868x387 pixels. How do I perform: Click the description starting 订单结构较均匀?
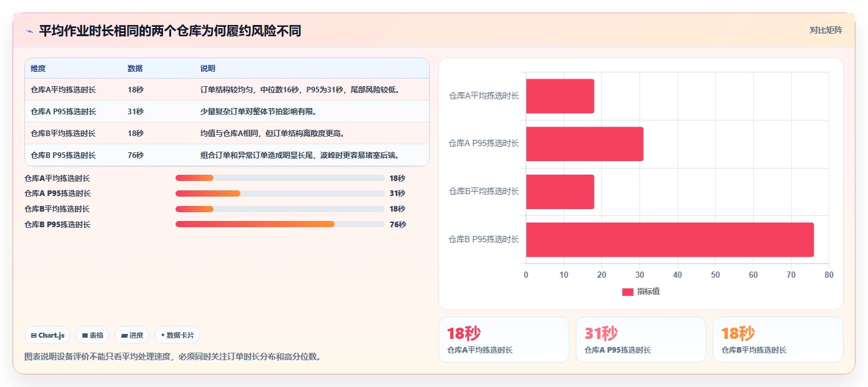pos(300,90)
